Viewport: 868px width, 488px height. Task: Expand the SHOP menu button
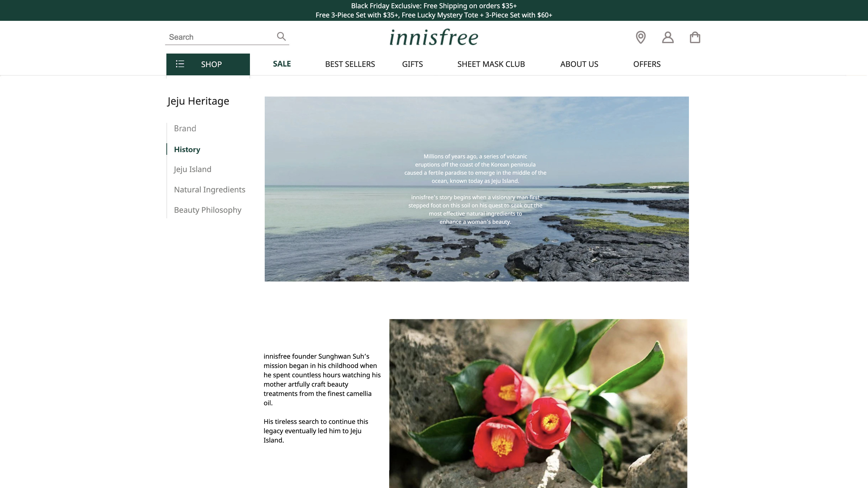pos(211,64)
